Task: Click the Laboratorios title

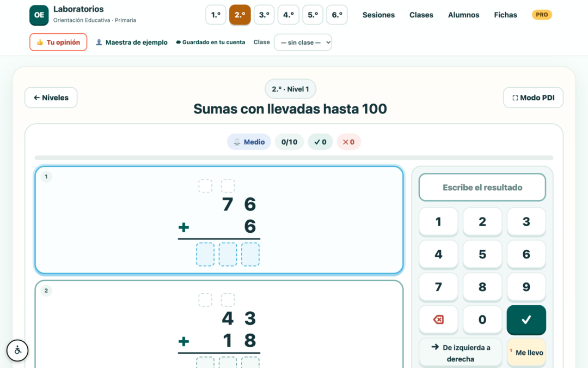Action: [x=78, y=9]
